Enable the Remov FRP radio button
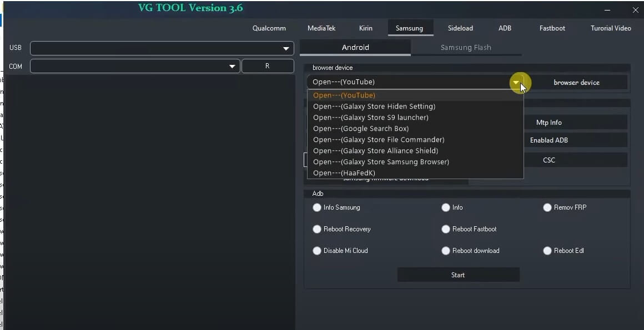 point(547,207)
